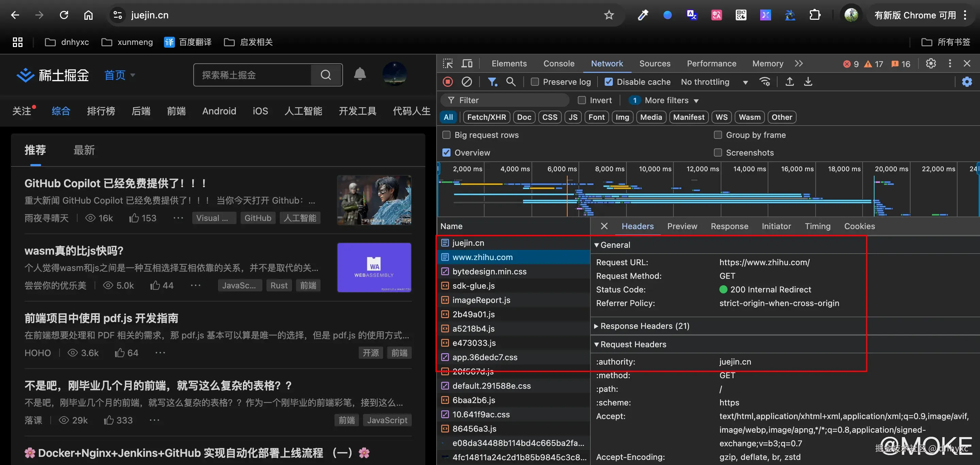Click the 8,000 ms mark on the overview timeline
980x465 pixels.
[609, 169]
